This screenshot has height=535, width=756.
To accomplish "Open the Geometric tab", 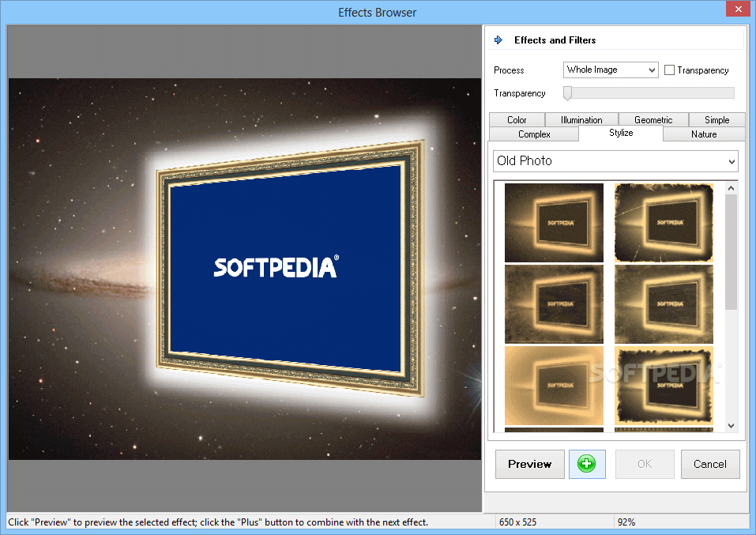I will pos(653,119).
